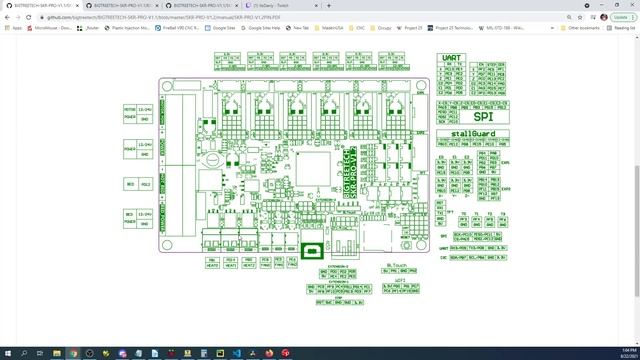Click the Chrome Update button

(x=623, y=18)
